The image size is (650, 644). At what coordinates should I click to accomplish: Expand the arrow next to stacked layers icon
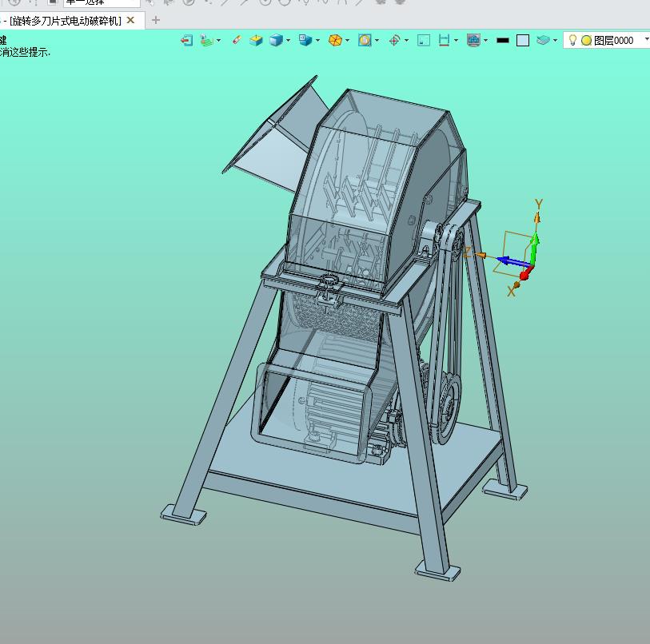pyautogui.click(x=555, y=41)
